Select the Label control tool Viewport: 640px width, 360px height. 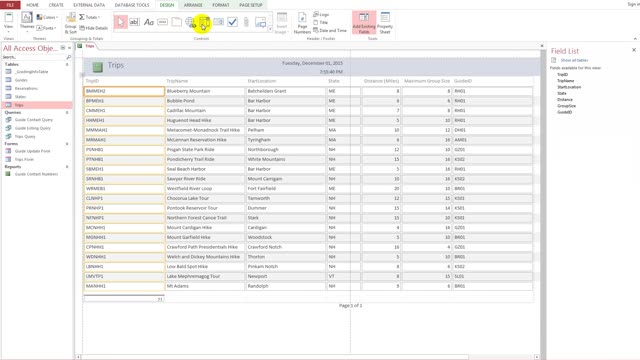tap(149, 22)
